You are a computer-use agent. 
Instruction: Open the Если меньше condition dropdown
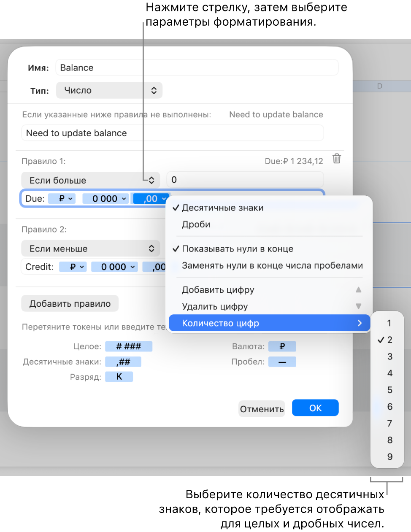[x=90, y=248]
